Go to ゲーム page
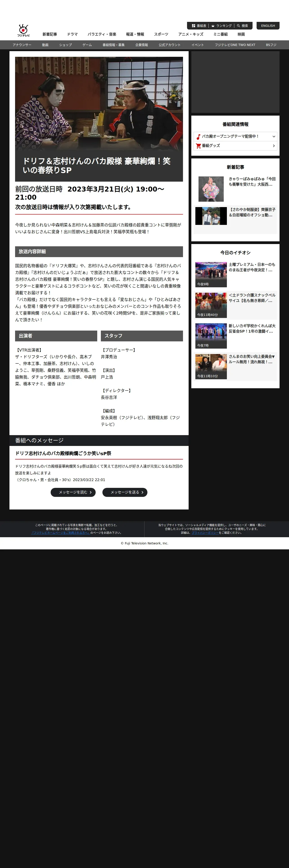Viewport: 289px width, 868px height. point(87,45)
